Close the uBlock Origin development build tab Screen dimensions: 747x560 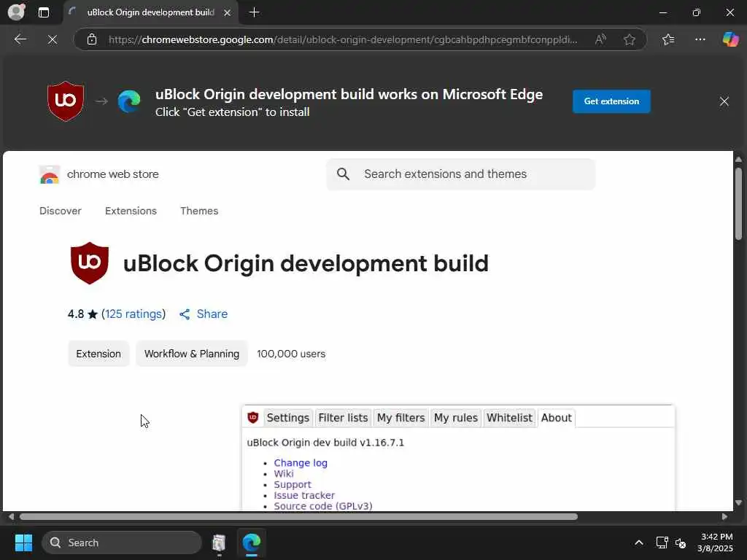(228, 12)
